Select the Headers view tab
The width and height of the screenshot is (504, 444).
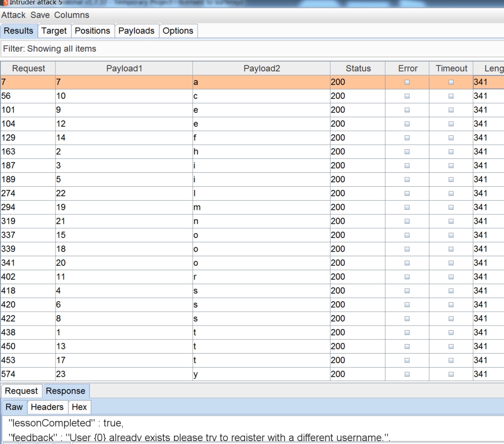click(47, 407)
